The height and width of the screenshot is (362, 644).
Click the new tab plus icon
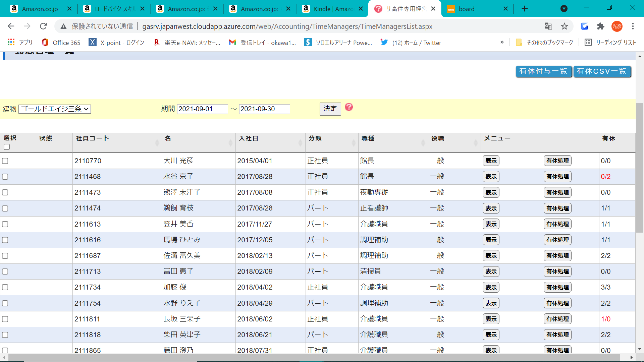pos(525,9)
